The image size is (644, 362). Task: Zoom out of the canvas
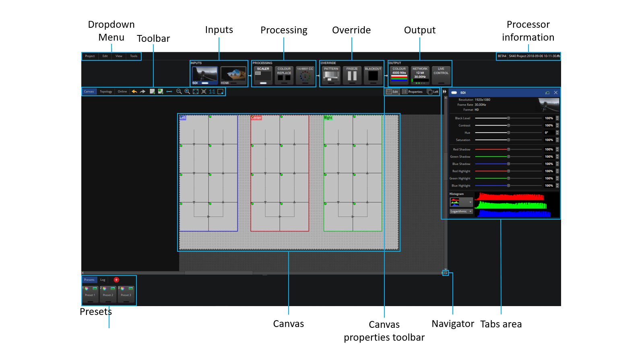[x=179, y=92]
